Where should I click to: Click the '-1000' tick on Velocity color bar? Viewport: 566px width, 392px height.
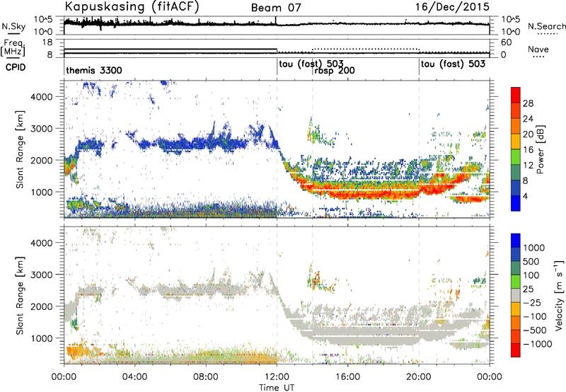(537, 344)
